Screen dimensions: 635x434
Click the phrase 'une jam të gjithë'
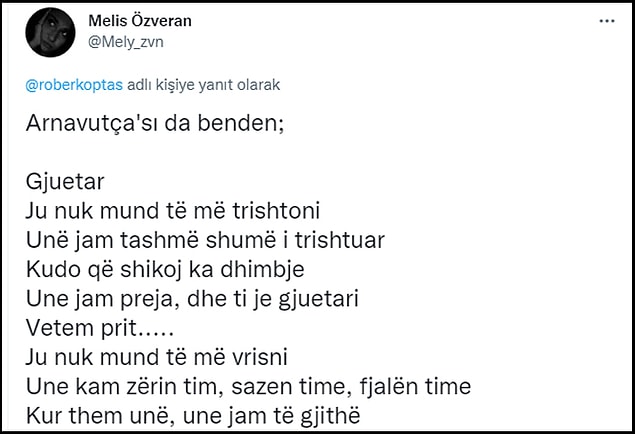271,416
